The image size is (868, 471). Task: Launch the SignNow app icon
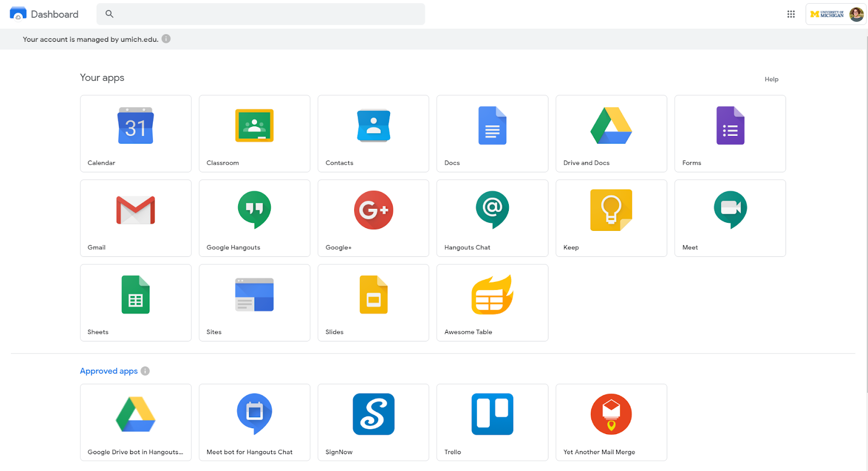(x=373, y=414)
